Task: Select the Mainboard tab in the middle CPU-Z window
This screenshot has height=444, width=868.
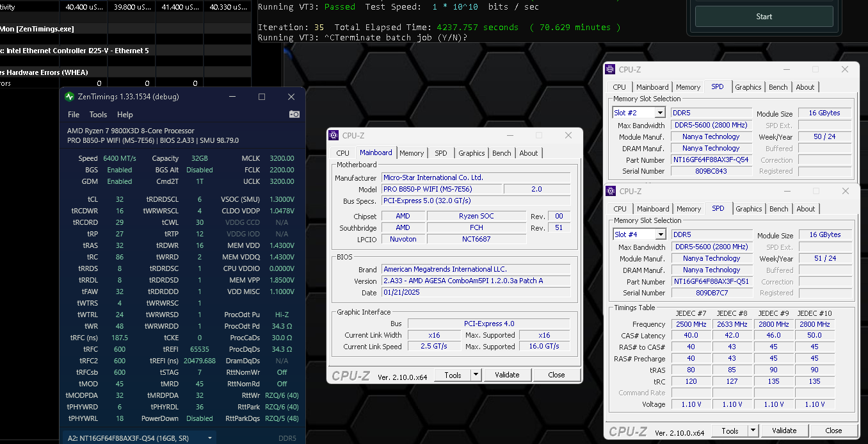Action: pyautogui.click(x=376, y=152)
